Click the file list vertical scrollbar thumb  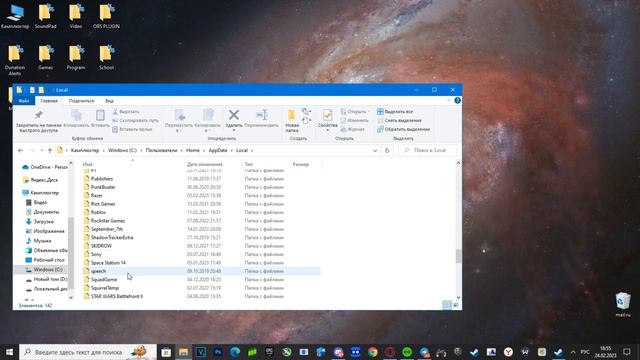458,256
